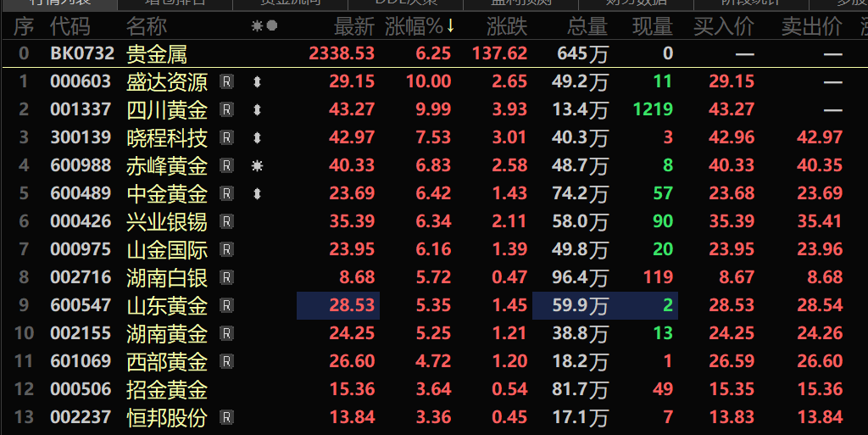Select stock name 晓程科技

(167, 137)
